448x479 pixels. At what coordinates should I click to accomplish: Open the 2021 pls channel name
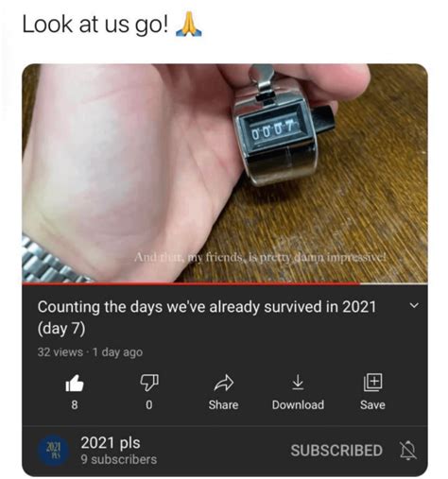pos(111,442)
